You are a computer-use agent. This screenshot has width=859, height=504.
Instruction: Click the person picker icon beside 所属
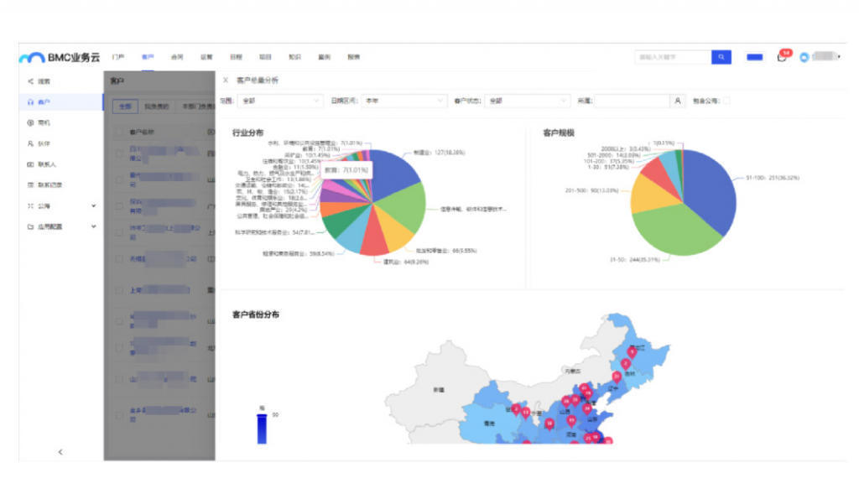click(678, 101)
